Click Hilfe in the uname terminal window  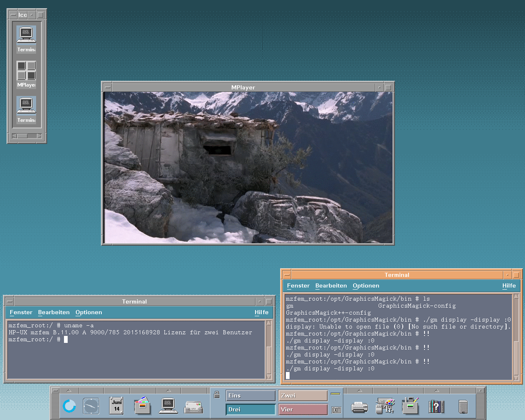(x=261, y=313)
